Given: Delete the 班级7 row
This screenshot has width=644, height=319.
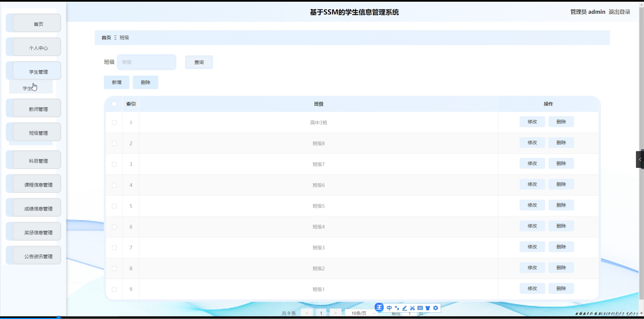Looking at the screenshot, I should (x=561, y=163).
